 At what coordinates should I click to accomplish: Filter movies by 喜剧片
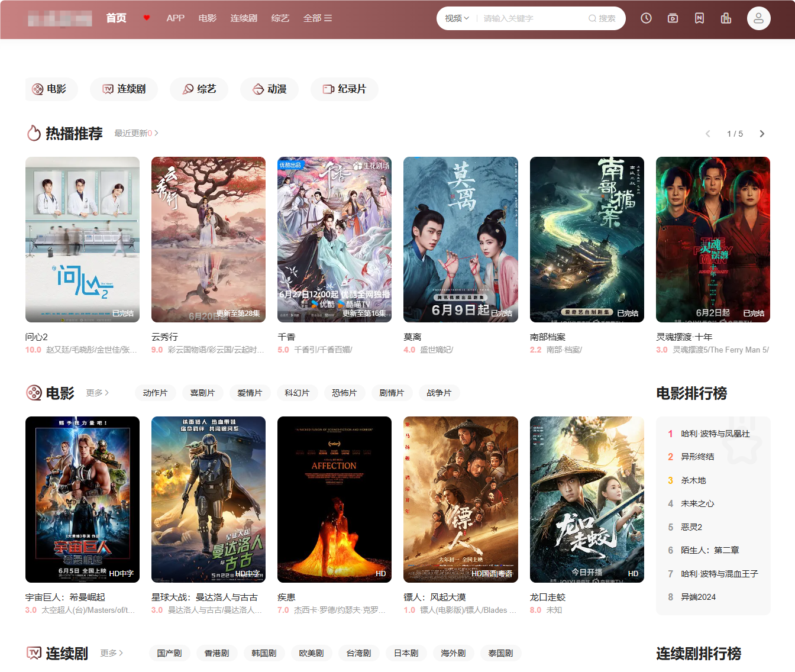pyautogui.click(x=202, y=393)
